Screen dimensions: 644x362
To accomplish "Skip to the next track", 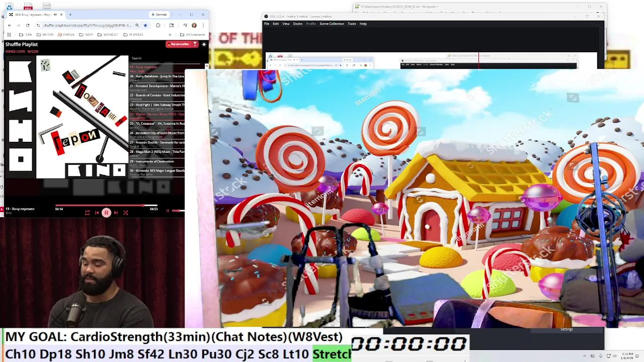I will pos(116,213).
